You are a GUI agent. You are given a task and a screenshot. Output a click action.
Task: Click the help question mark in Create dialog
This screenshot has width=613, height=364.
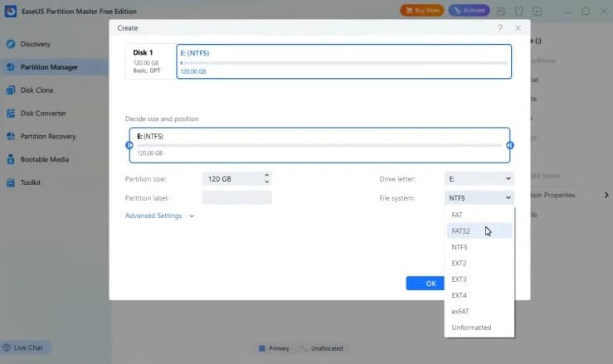coord(500,27)
